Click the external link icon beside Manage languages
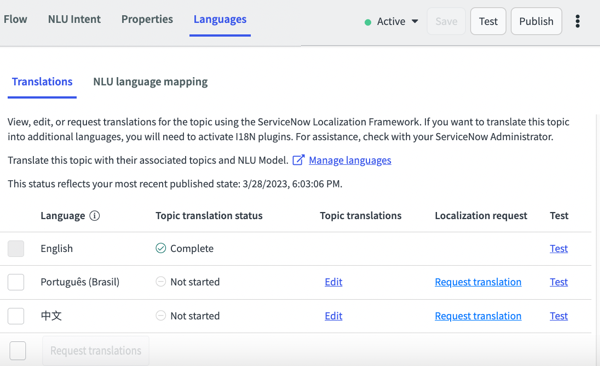 pos(298,160)
